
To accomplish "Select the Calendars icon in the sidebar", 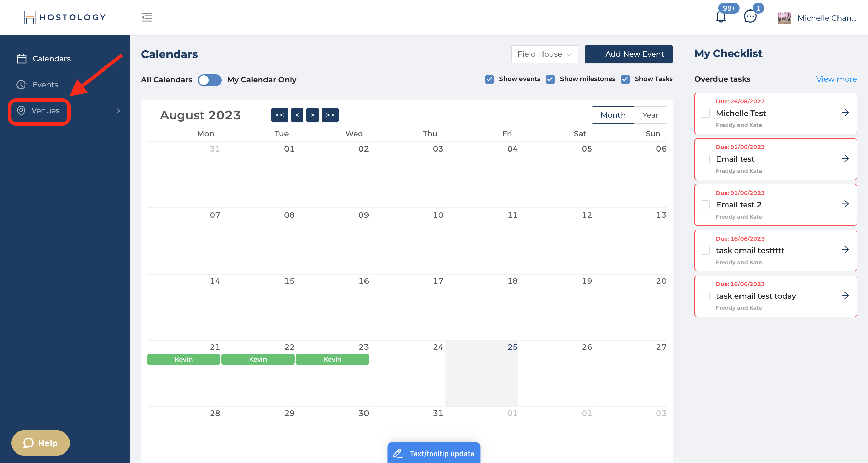I will [x=22, y=58].
